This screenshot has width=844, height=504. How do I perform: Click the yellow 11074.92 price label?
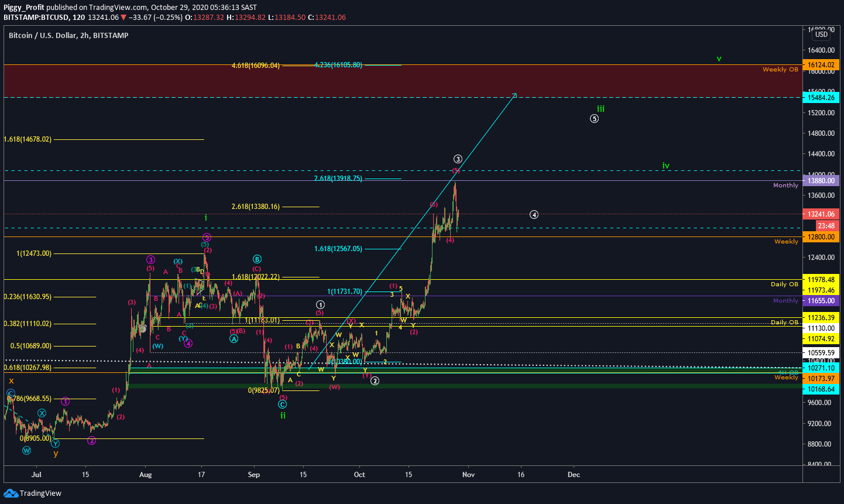821,339
